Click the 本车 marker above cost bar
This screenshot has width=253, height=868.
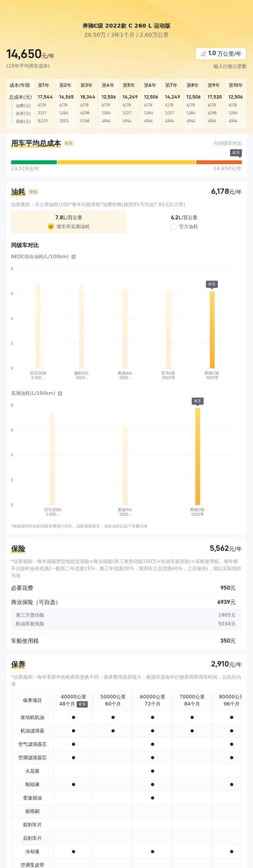pyautogui.click(x=236, y=153)
